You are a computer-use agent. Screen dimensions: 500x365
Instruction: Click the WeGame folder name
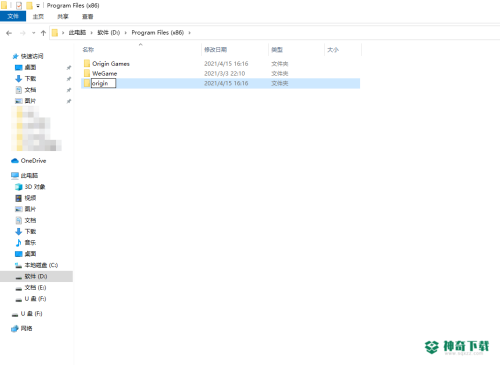coord(104,73)
